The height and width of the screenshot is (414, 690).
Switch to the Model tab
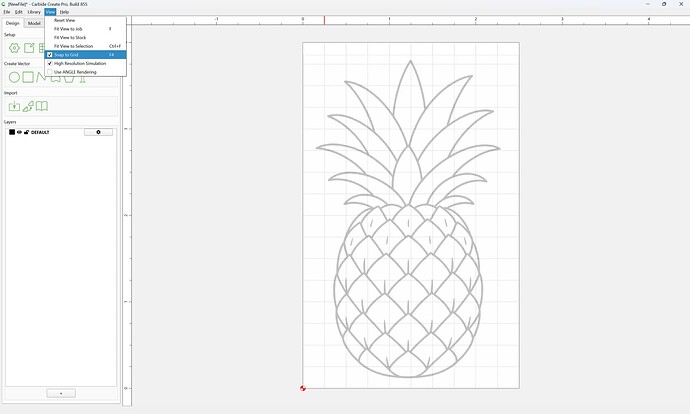[x=34, y=23]
